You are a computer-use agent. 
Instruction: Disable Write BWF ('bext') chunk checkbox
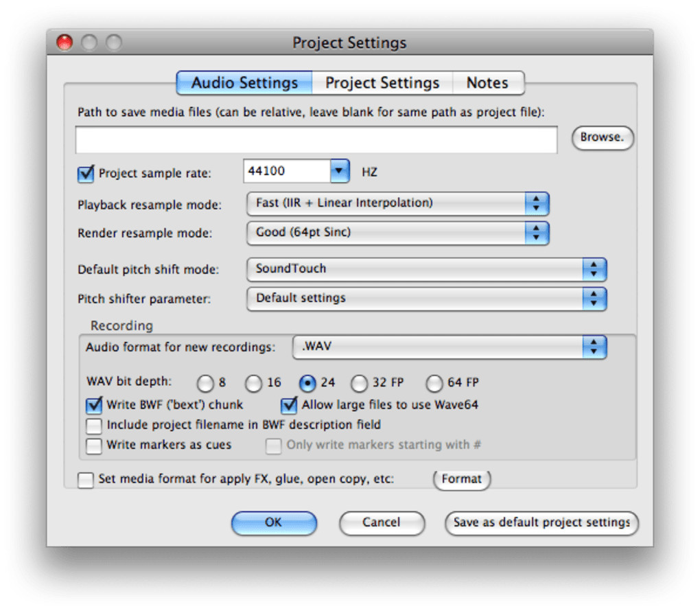coord(94,405)
